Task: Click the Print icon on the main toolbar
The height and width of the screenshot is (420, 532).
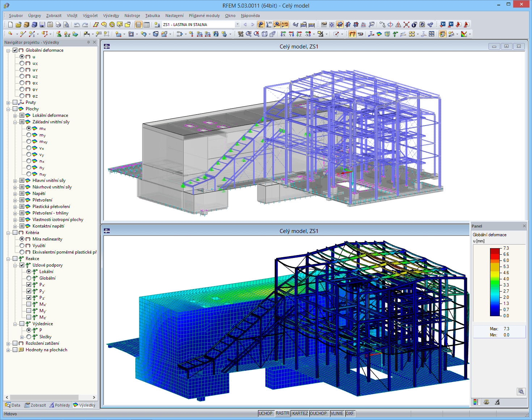Action: [58, 24]
